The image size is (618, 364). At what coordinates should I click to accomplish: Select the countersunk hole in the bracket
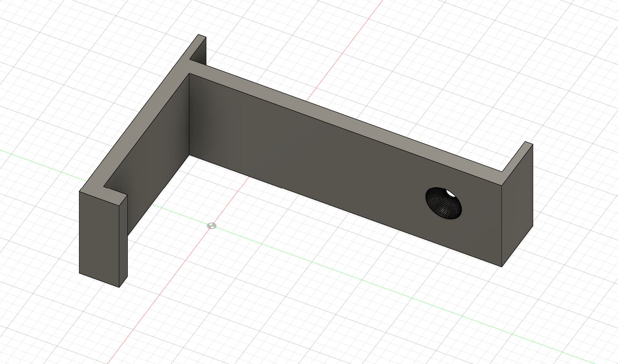pyautogui.click(x=444, y=203)
